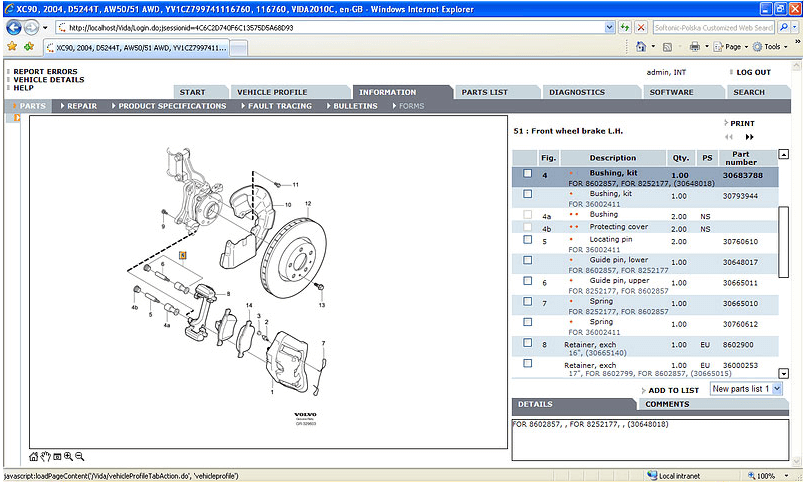This screenshot has width=804, height=482.
Task: Check the Spring 30665010 checkbox
Action: [527, 302]
